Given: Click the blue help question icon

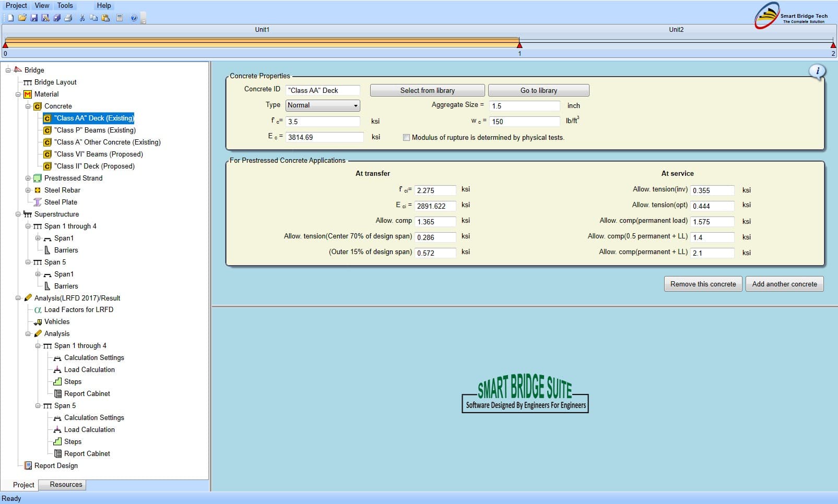Looking at the screenshot, I should point(134,18).
